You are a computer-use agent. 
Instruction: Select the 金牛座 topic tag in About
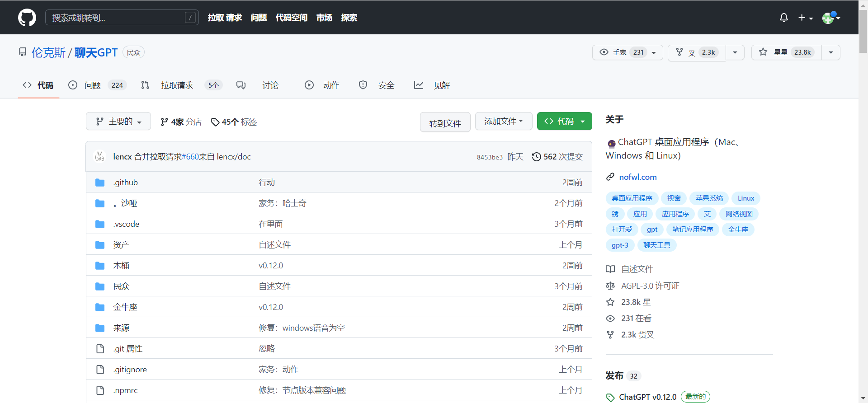pyautogui.click(x=738, y=230)
